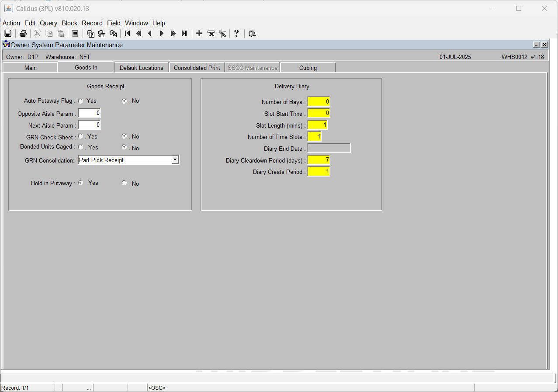Open the Query menu
The image size is (558, 392).
coord(49,23)
